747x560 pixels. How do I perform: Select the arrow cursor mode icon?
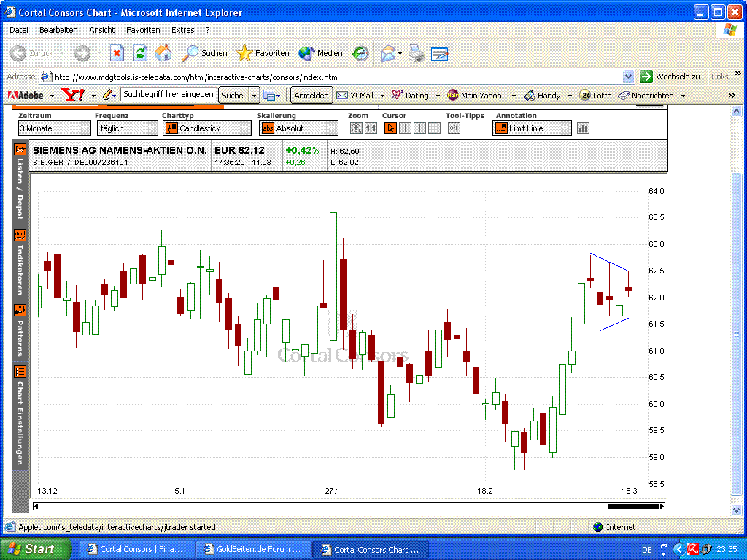point(390,128)
